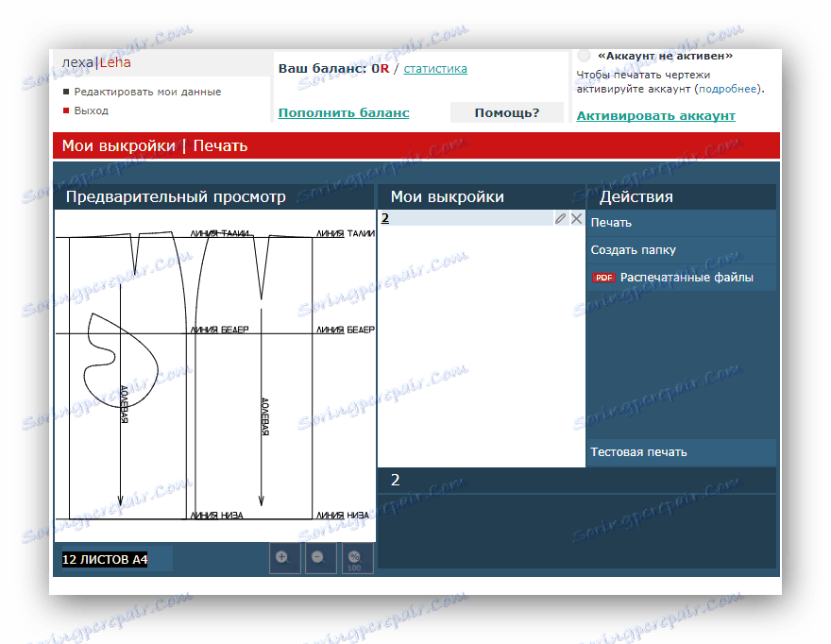The width and height of the screenshot is (831, 644).
Task: Click the zoom in magnifier icon
Action: (x=284, y=558)
